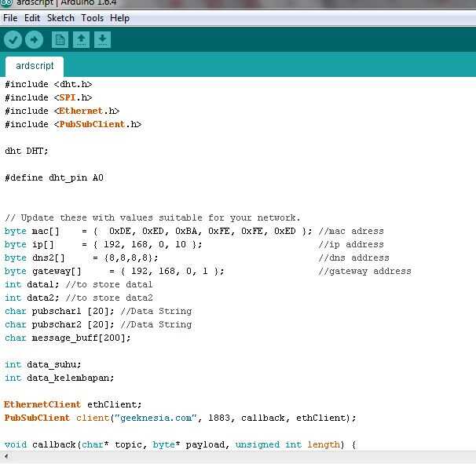The height and width of the screenshot is (464, 476).
Task: Click the 'int data_kelembapan;' line
Action: pyautogui.click(x=59, y=378)
